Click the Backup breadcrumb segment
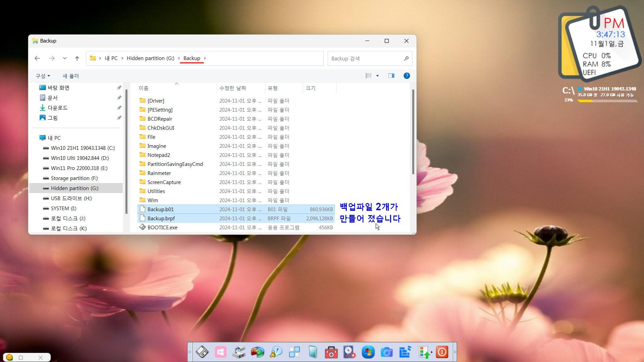The image size is (644, 362). (192, 58)
